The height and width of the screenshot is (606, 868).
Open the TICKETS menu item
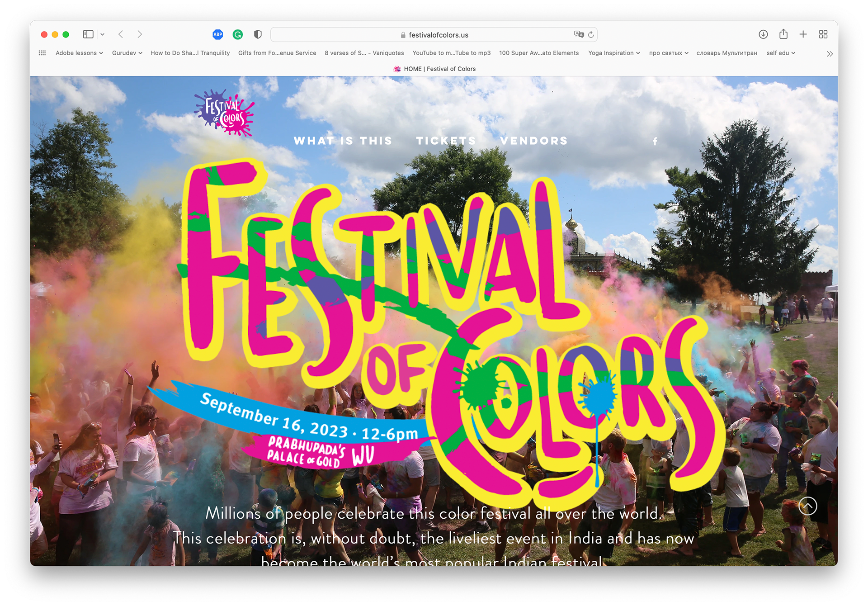point(446,141)
